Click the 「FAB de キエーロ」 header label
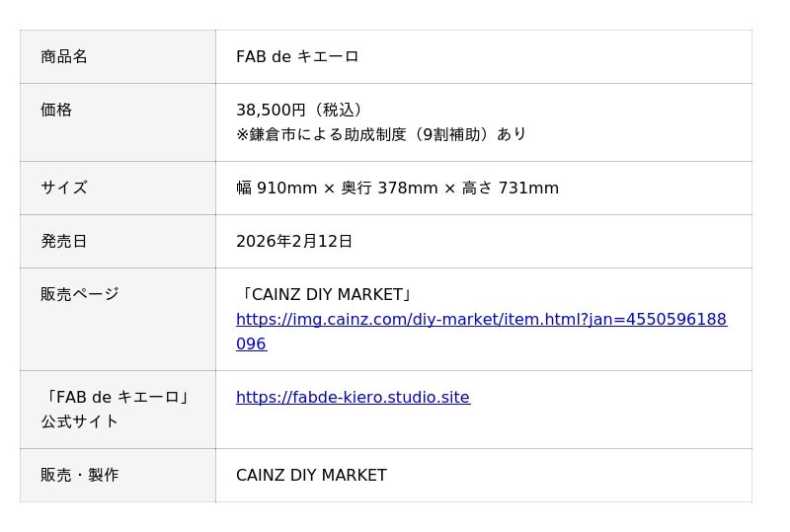Image resolution: width=790 pixels, height=532 pixels. 117,398
